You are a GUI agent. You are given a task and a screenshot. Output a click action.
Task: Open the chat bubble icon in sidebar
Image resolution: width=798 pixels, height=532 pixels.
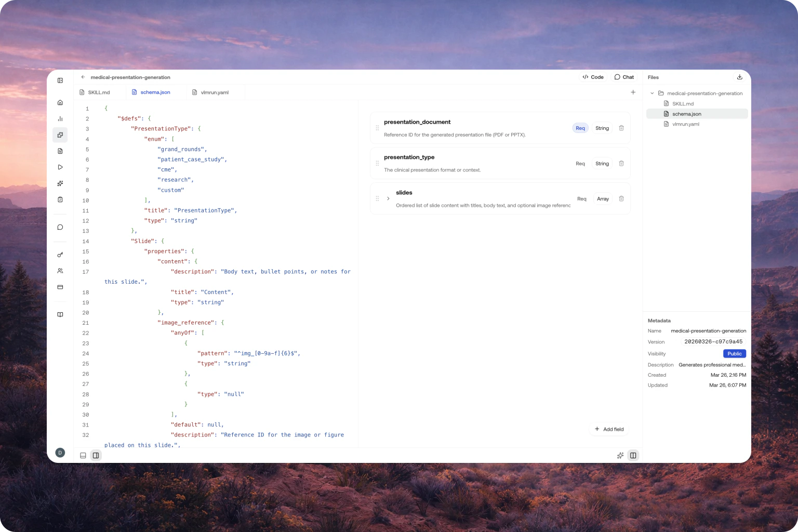point(60,227)
